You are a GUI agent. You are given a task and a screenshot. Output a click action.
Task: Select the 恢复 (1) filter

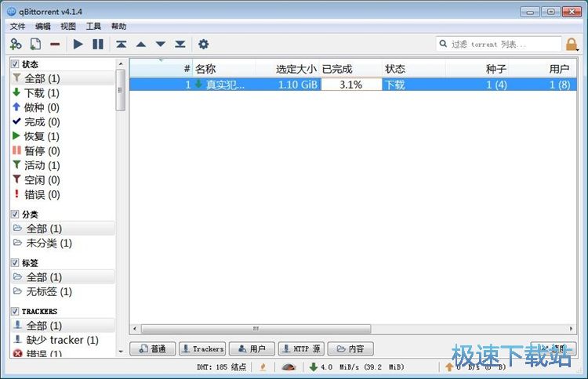click(63, 136)
